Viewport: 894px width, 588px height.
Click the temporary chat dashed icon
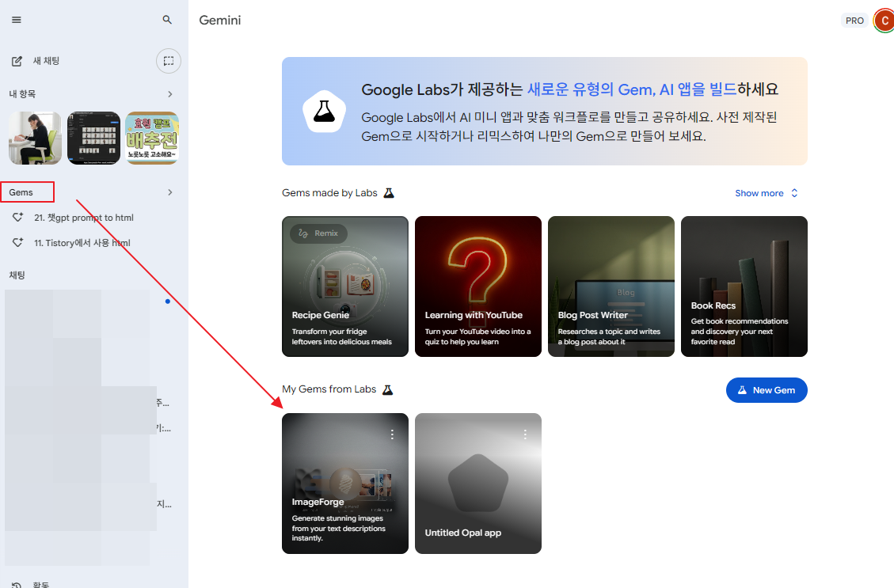click(169, 61)
